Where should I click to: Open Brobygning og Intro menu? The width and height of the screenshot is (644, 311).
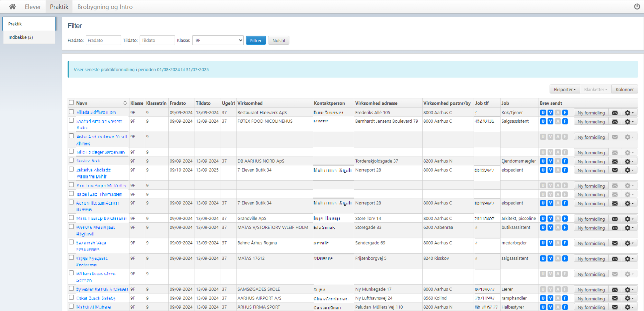(105, 7)
